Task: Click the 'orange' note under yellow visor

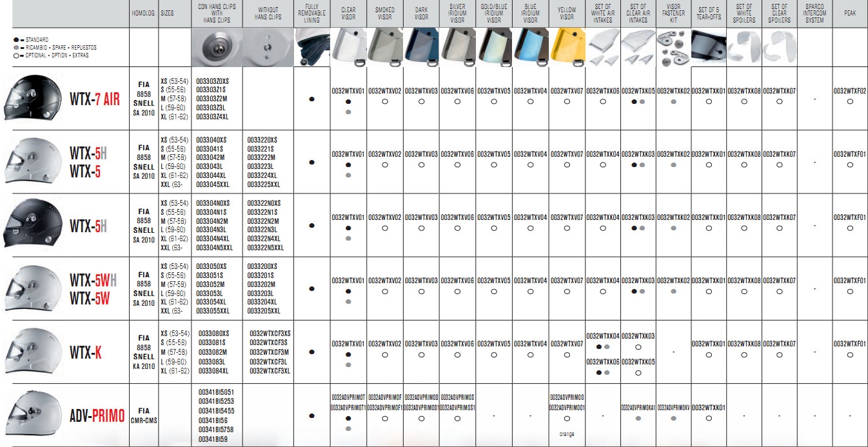Action: pyautogui.click(x=567, y=434)
